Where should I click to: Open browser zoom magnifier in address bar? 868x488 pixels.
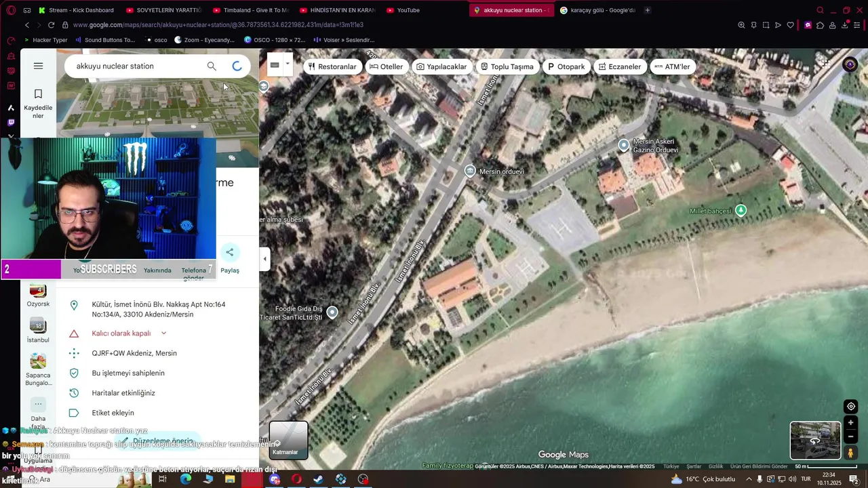[x=741, y=25]
